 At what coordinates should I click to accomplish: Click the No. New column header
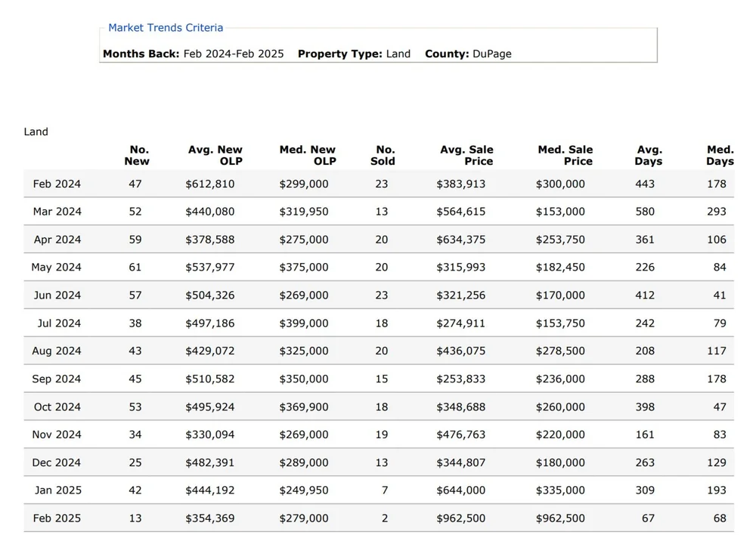[138, 155]
